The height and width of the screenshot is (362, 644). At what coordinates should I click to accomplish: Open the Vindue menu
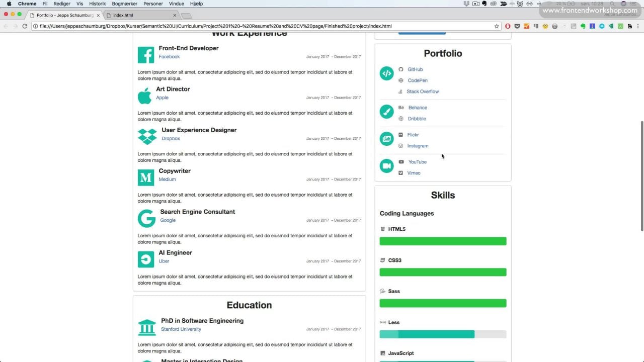point(177,4)
